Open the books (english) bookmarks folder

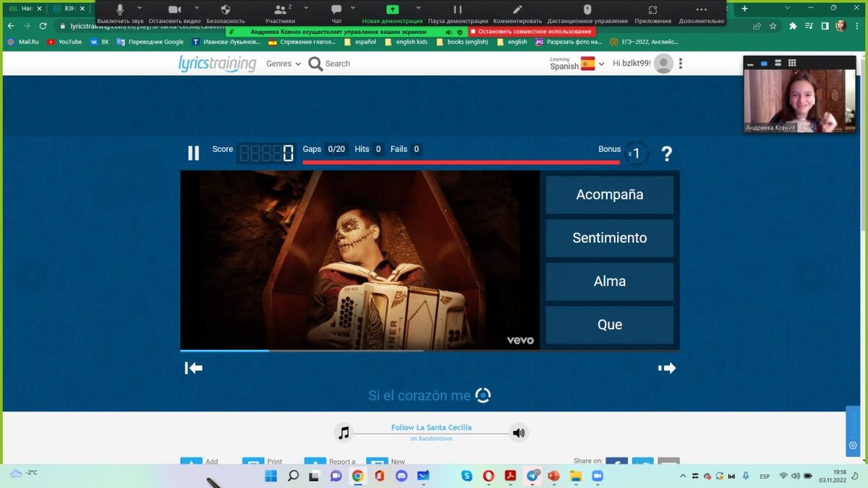(461, 42)
